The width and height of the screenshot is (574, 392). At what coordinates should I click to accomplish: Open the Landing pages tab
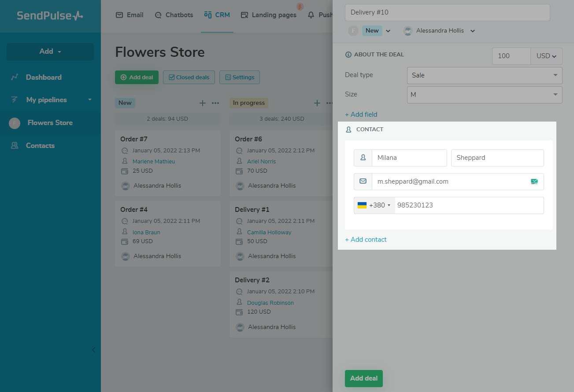click(x=269, y=15)
